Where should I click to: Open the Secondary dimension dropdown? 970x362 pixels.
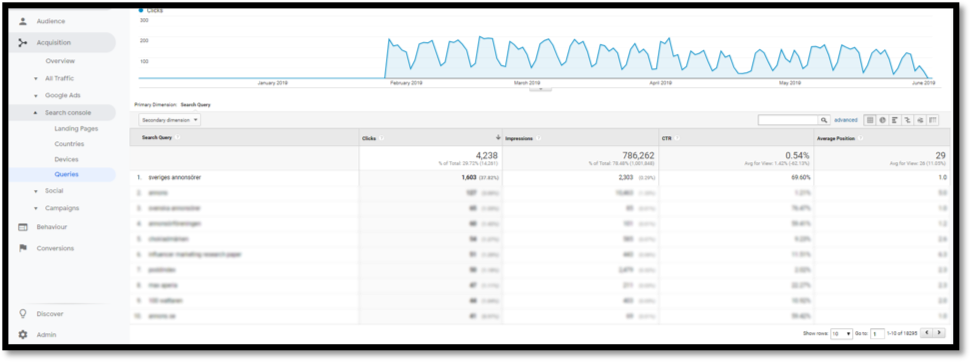(170, 120)
